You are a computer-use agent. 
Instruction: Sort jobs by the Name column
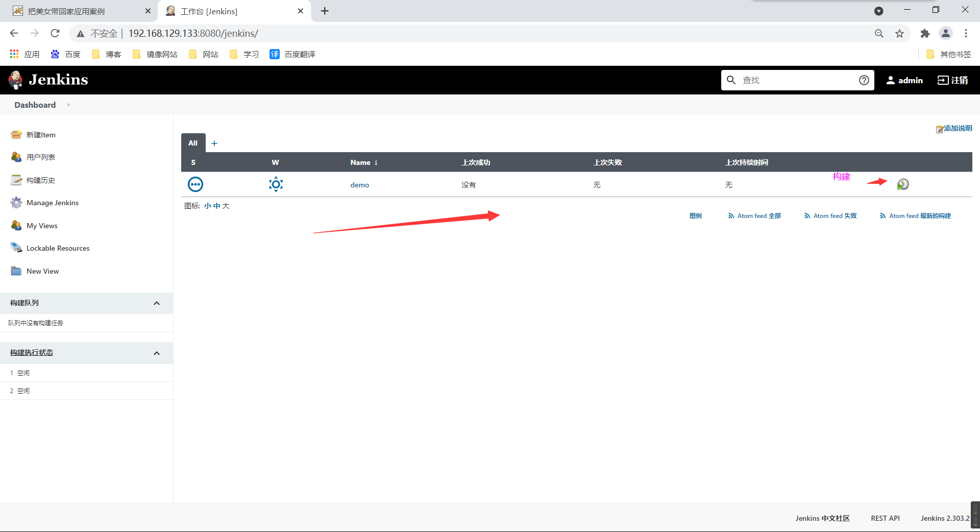coord(364,162)
